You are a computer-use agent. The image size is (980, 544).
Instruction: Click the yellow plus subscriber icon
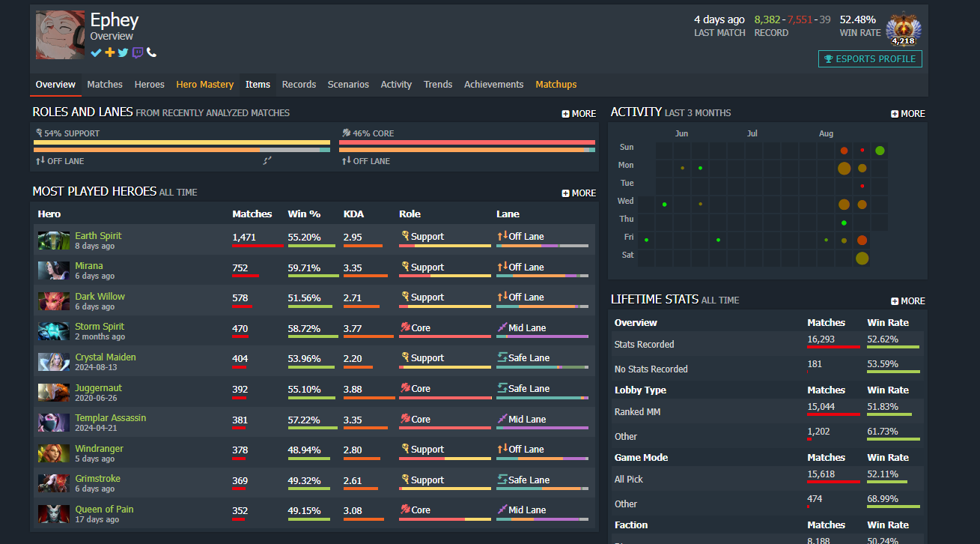(x=110, y=52)
